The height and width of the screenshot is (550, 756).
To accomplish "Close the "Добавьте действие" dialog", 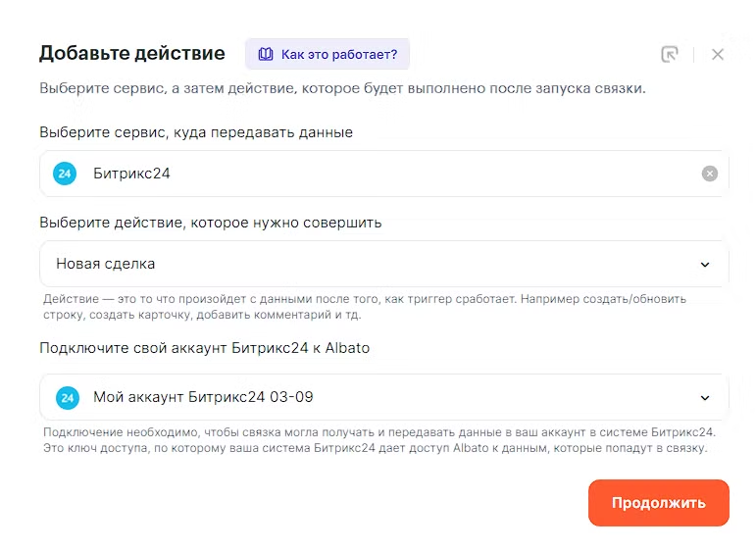I will point(718,54).
